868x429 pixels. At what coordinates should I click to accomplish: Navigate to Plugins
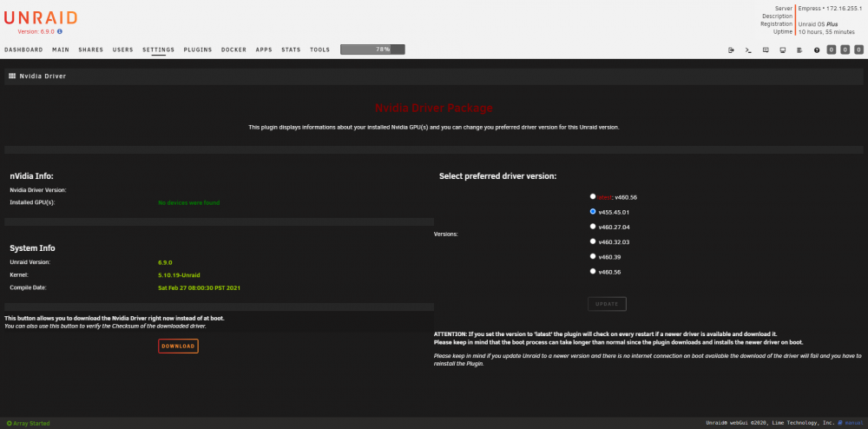[x=198, y=49]
